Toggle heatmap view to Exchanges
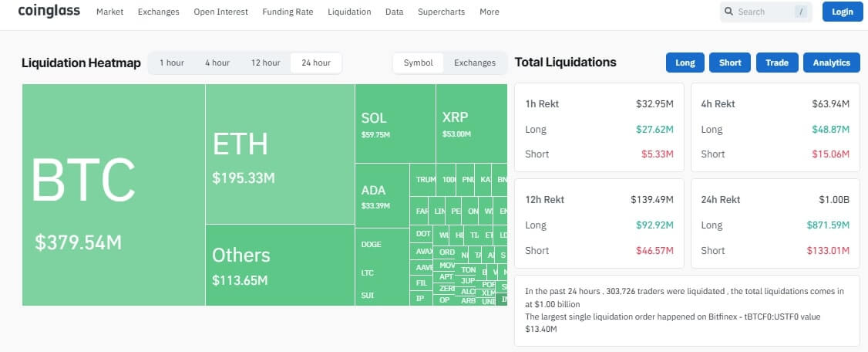This screenshot has height=352, width=868. point(474,63)
